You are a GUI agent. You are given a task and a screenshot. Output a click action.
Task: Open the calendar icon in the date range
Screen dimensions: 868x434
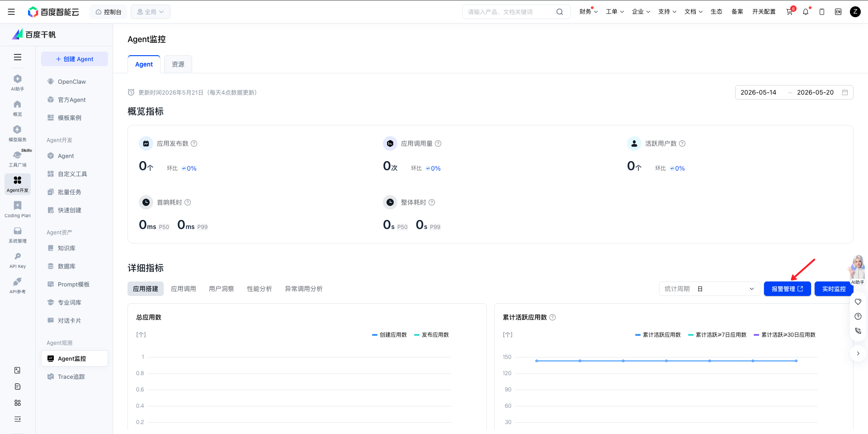pyautogui.click(x=845, y=92)
